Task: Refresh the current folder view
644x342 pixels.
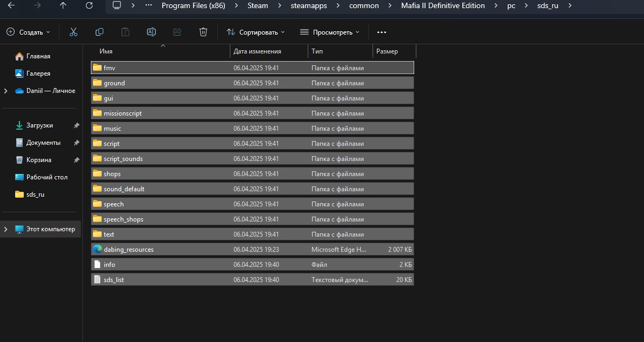Action: pos(89,5)
